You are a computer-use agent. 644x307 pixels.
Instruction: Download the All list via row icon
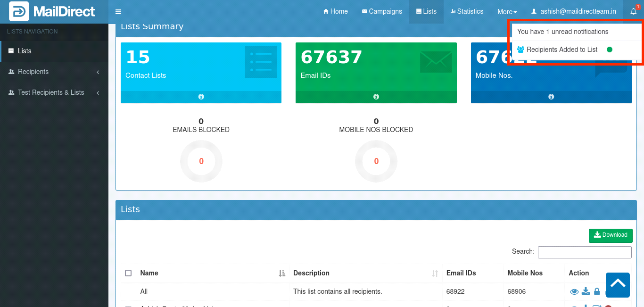[586, 291]
